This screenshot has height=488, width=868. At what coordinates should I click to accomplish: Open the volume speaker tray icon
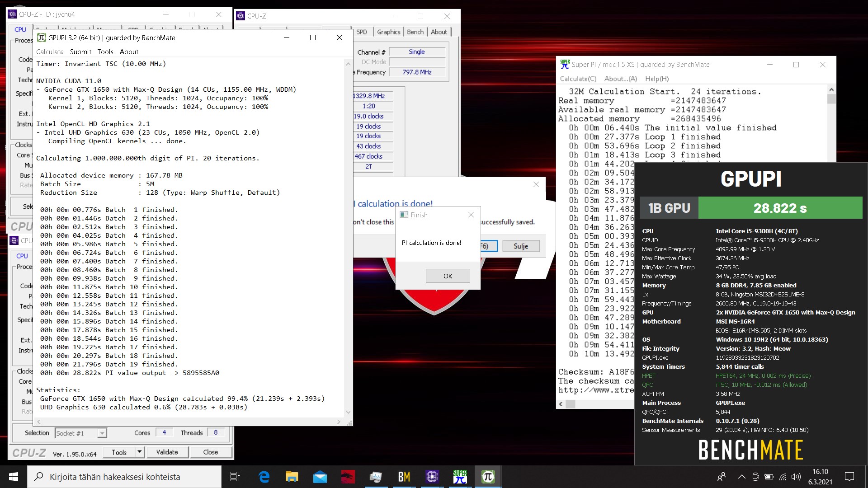[x=797, y=477]
